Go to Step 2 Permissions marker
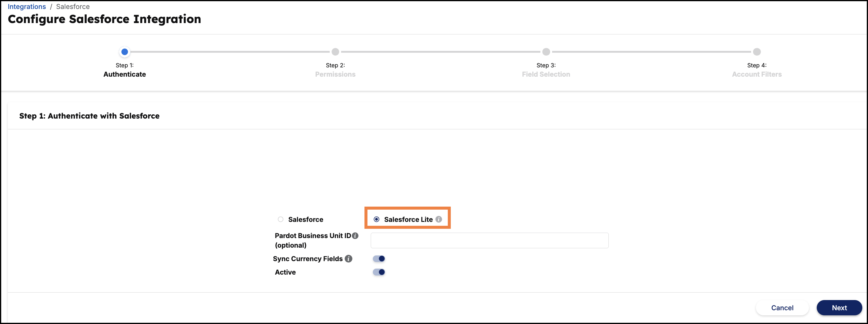 click(335, 52)
